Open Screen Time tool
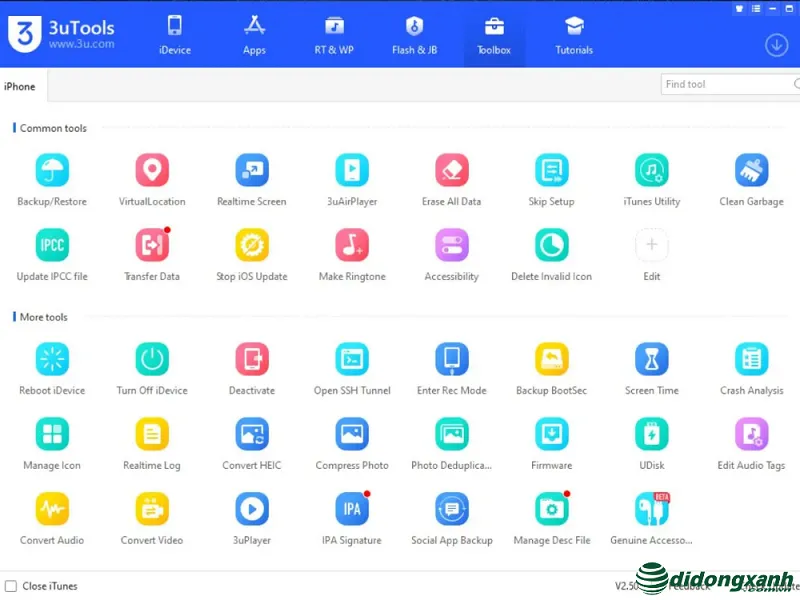 click(652, 359)
